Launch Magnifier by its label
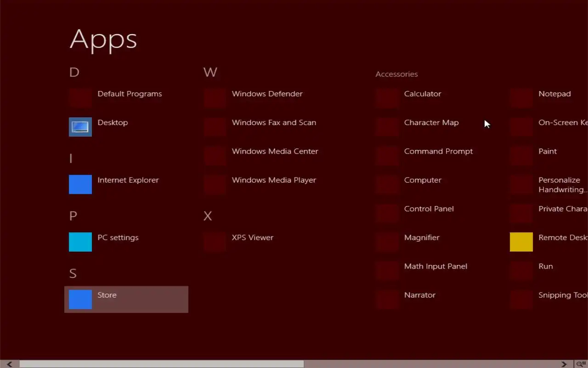 pyautogui.click(x=422, y=238)
